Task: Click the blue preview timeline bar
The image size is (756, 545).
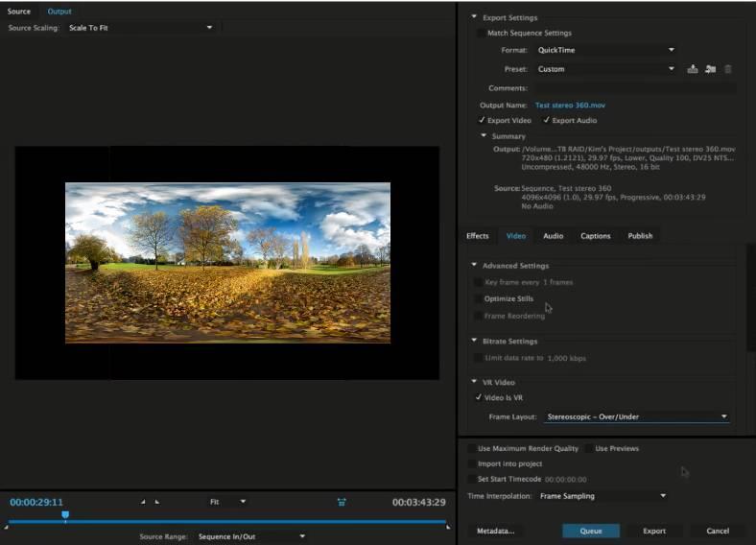Action: click(226, 521)
